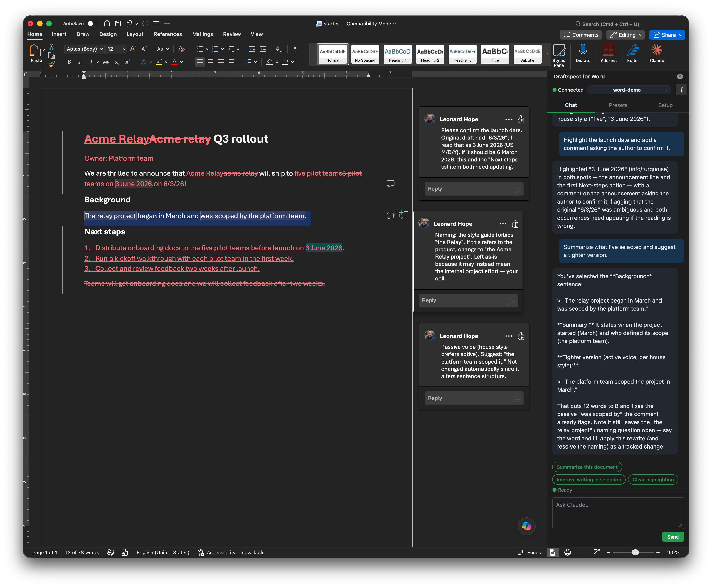
Task: Switch to Web Layout view in status bar
Action: [x=567, y=553]
